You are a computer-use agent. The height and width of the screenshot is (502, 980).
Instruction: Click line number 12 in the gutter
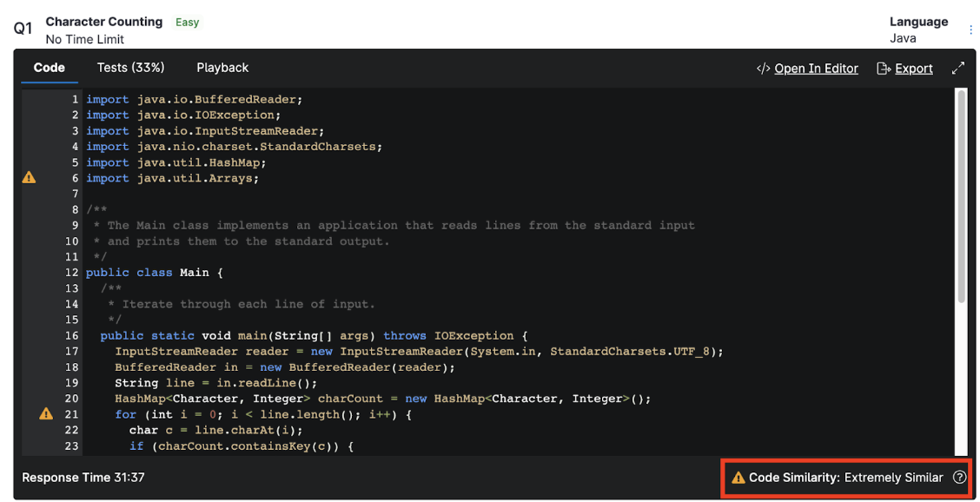71,273
